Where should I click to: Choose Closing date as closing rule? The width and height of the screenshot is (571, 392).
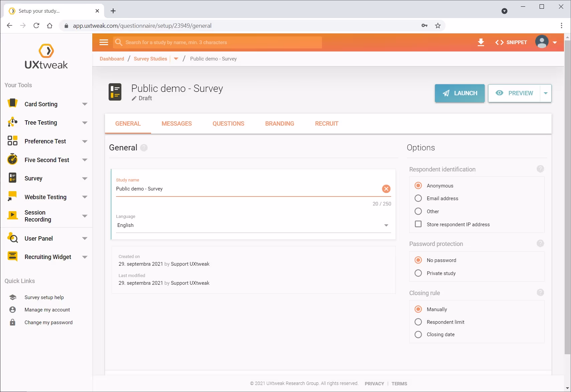click(418, 334)
